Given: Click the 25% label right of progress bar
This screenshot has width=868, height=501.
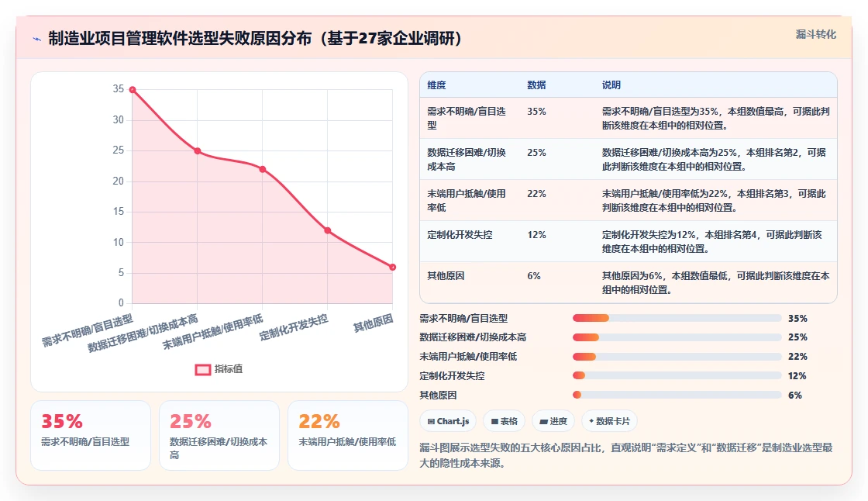Looking at the screenshot, I should 797,337.
